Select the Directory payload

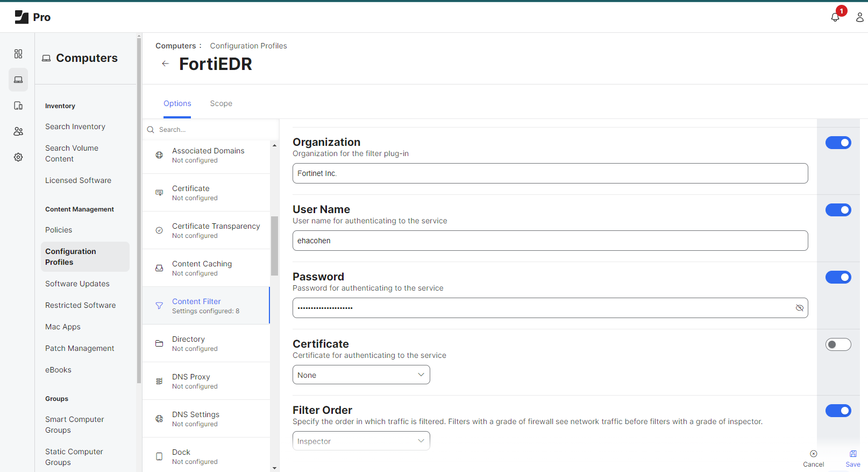206,343
